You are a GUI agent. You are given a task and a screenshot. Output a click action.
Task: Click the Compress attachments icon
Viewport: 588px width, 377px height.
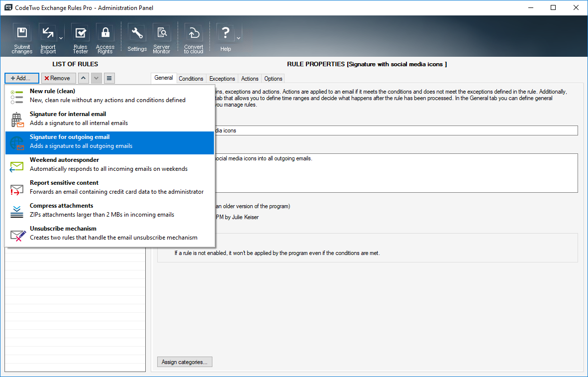click(17, 212)
